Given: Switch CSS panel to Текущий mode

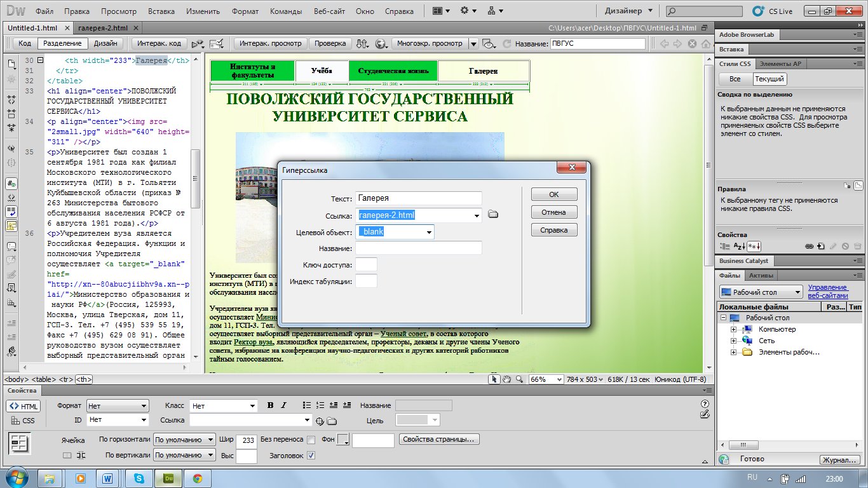Looking at the screenshot, I should 770,79.
